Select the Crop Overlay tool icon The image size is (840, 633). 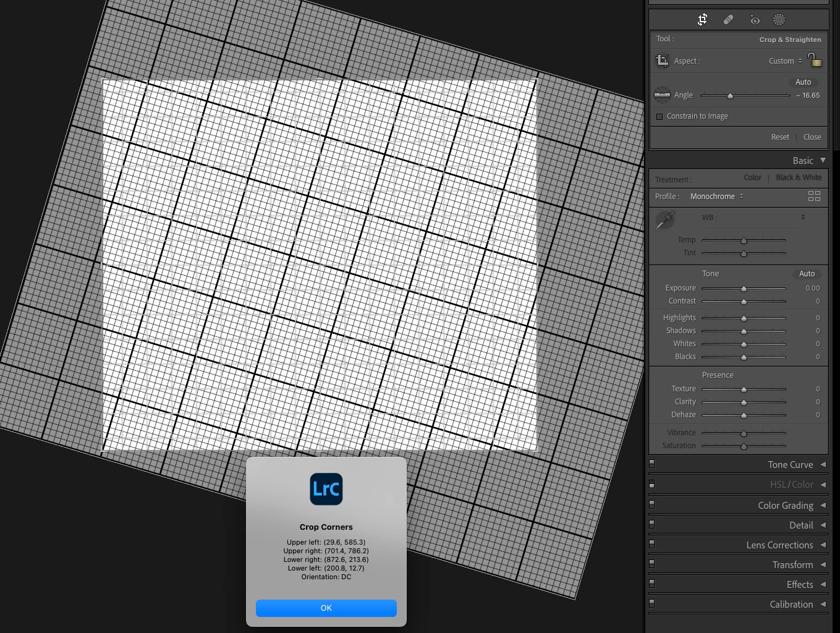[702, 20]
